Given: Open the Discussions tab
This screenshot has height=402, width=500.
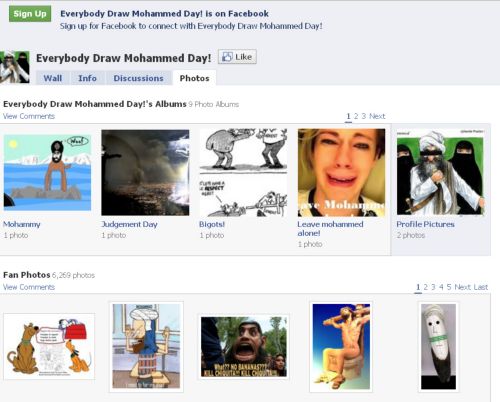Looking at the screenshot, I should [x=138, y=78].
